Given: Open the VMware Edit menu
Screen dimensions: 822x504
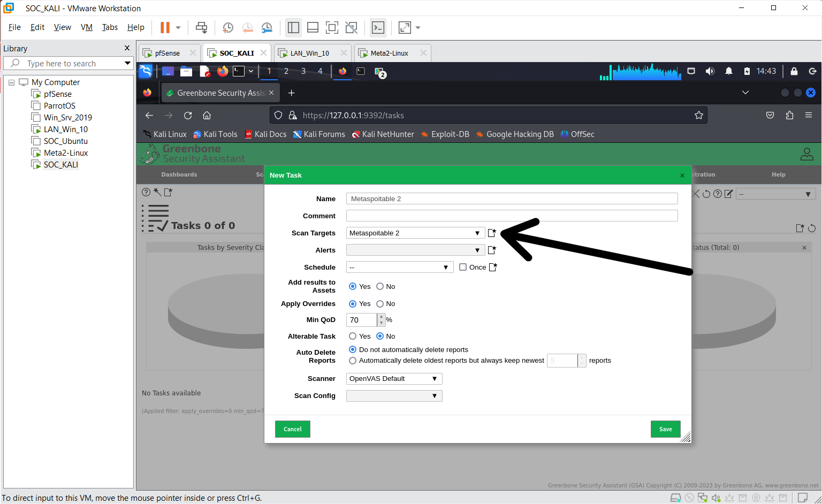Looking at the screenshot, I should [x=37, y=27].
